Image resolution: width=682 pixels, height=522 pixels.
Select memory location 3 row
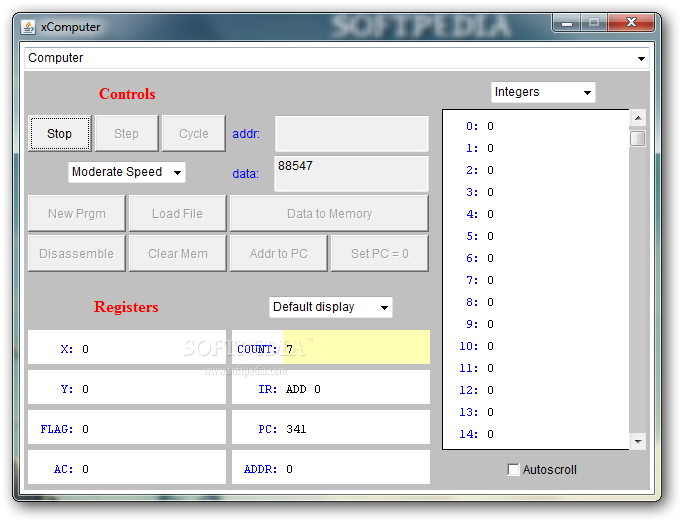[x=536, y=192]
